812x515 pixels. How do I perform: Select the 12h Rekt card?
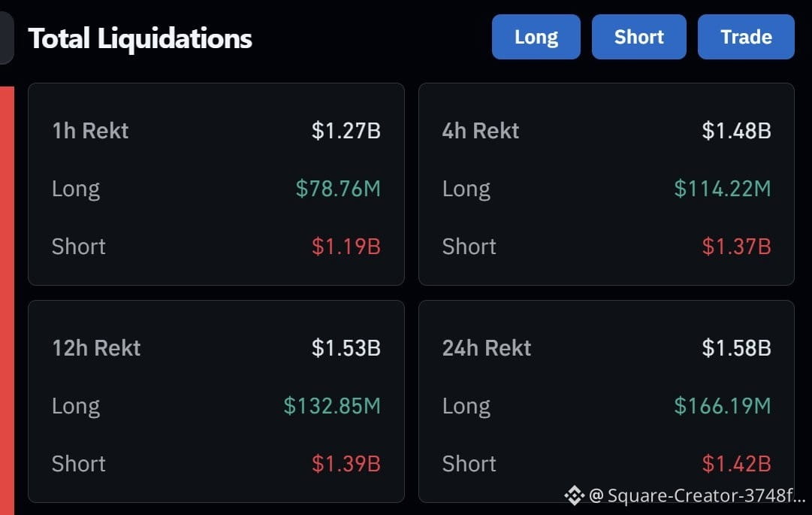click(x=216, y=401)
